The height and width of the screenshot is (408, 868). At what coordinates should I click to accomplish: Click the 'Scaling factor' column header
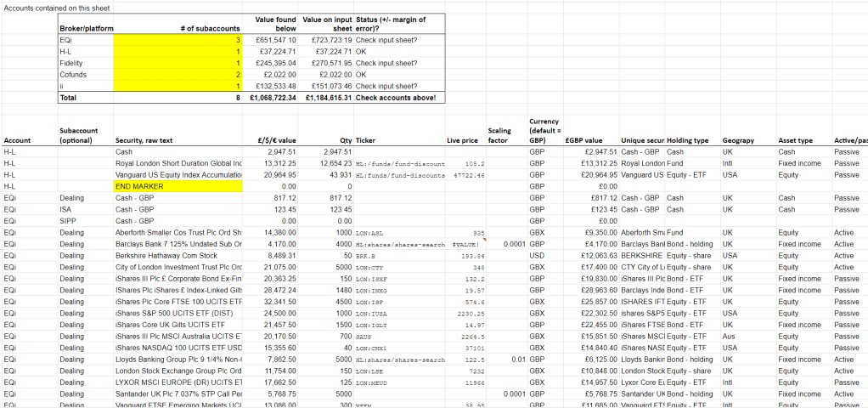(x=499, y=135)
